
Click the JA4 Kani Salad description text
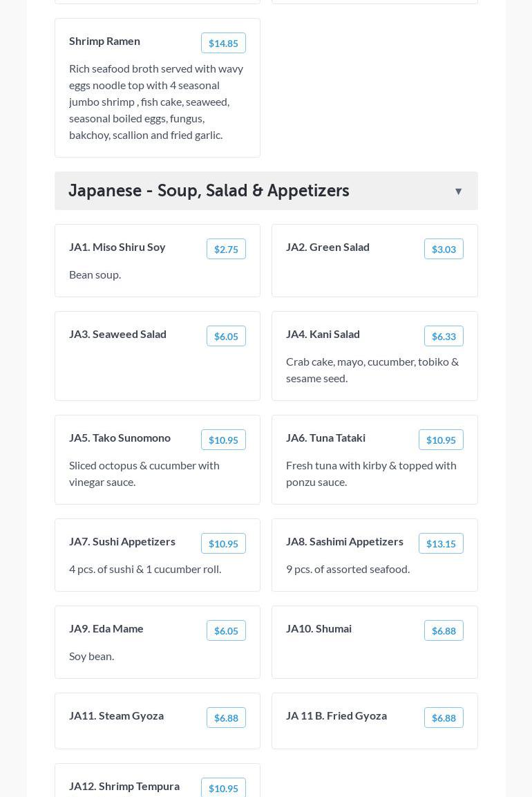point(372,370)
